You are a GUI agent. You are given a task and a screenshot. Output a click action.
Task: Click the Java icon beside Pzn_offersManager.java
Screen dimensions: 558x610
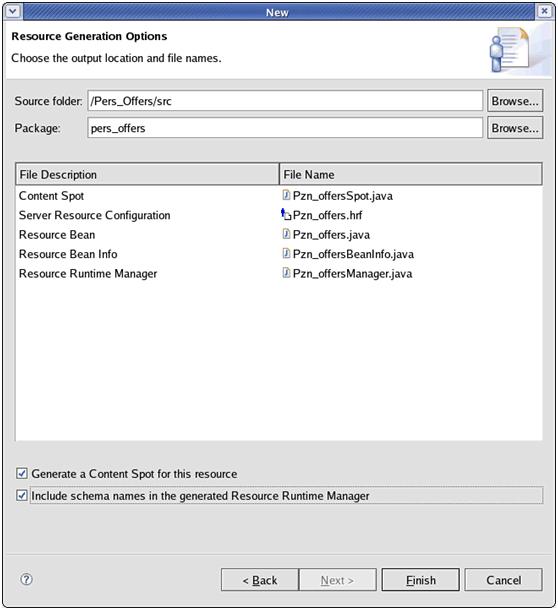pyautogui.click(x=286, y=273)
